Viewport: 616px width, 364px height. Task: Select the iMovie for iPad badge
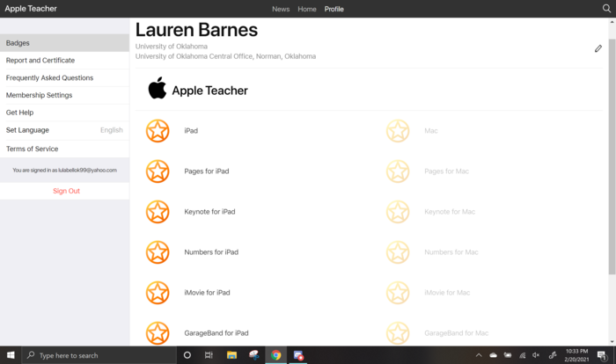click(x=158, y=293)
